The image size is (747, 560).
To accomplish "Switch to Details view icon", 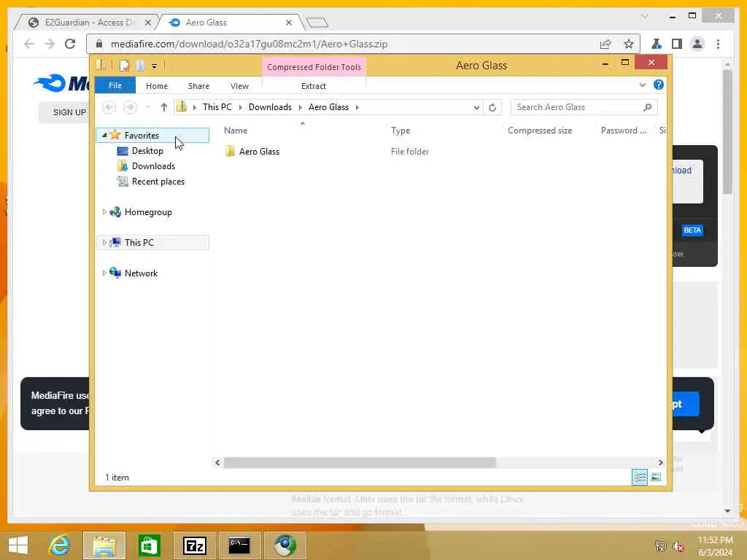I will pyautogui.click(x=639, y=477).
